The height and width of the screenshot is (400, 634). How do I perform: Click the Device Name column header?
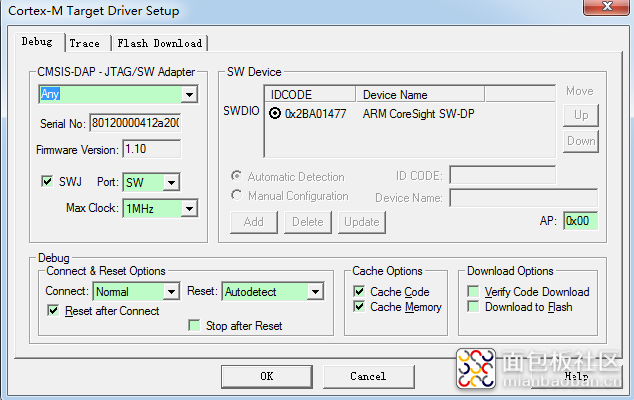[x=420, y=94]
